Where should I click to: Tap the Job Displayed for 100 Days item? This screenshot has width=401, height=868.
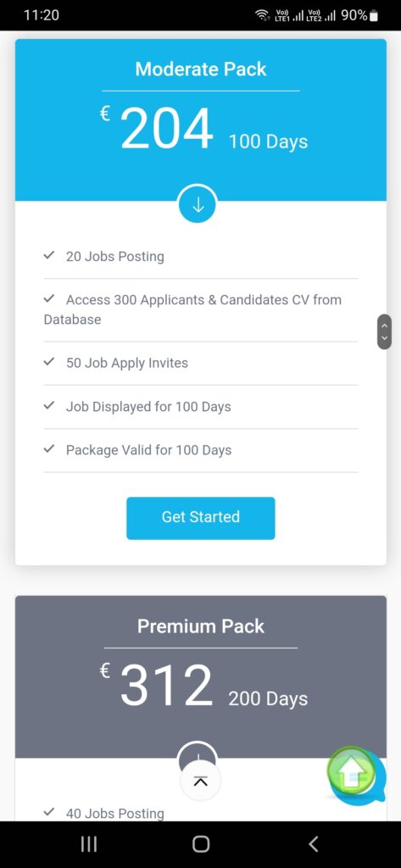(200, 407)
